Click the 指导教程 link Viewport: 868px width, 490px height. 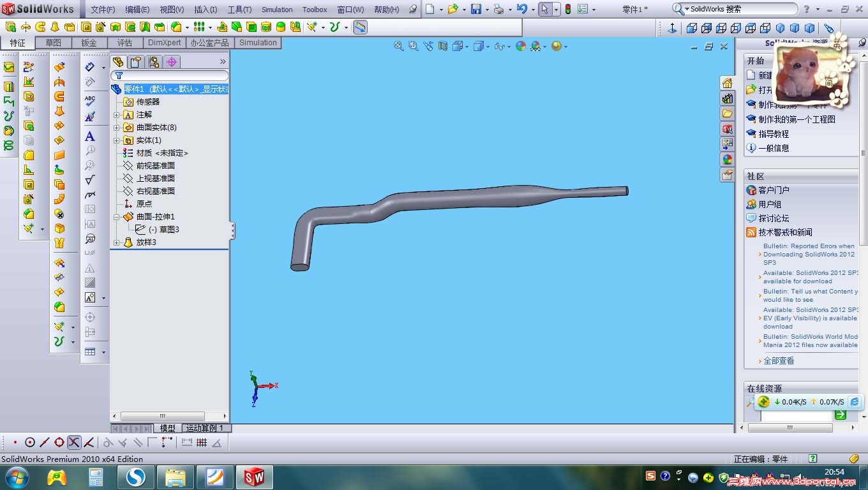coord(773,134)
